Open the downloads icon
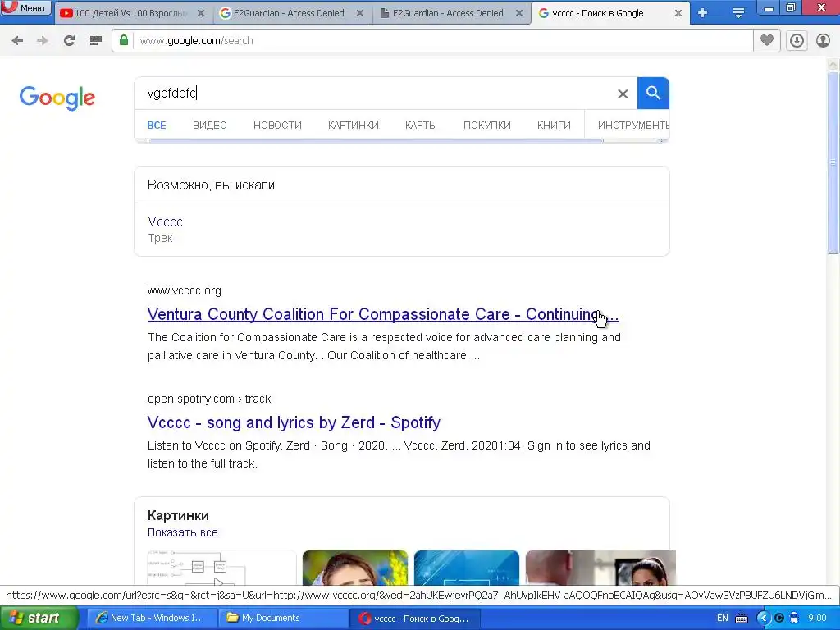Image resolution: width=840 pixels, height=630 pixels. point(797,41)
